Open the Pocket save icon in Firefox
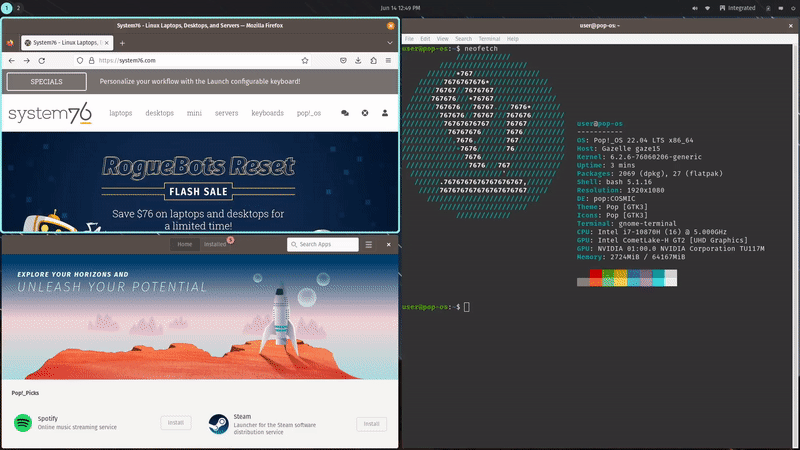Screen dimensions: 800x450 (x=343, y=60)
